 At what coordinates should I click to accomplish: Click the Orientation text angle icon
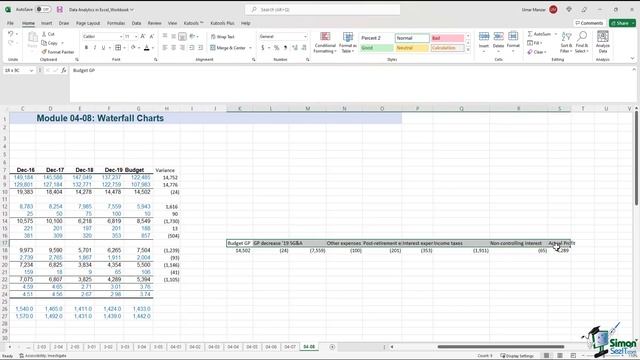click(x=192, y=36)
